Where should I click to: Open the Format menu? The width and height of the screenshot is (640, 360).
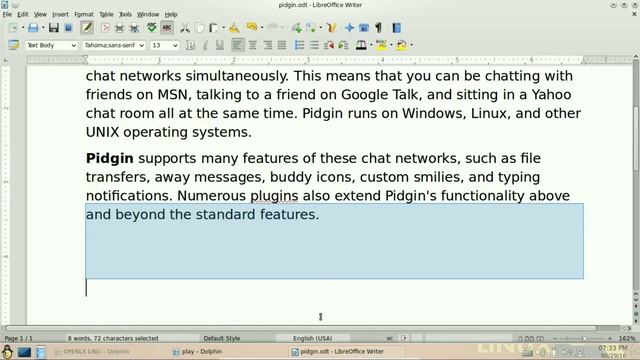(x=84, y=14)
